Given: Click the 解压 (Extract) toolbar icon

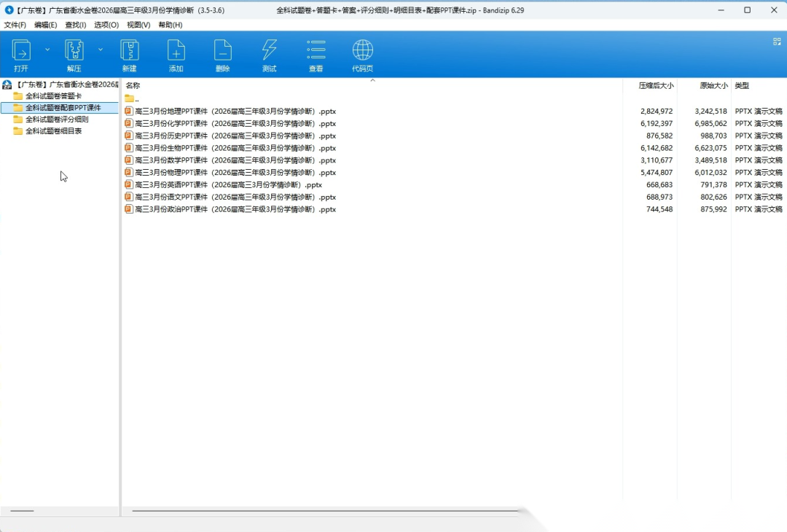Looking at the screenshot, I should tap(74, 51).
